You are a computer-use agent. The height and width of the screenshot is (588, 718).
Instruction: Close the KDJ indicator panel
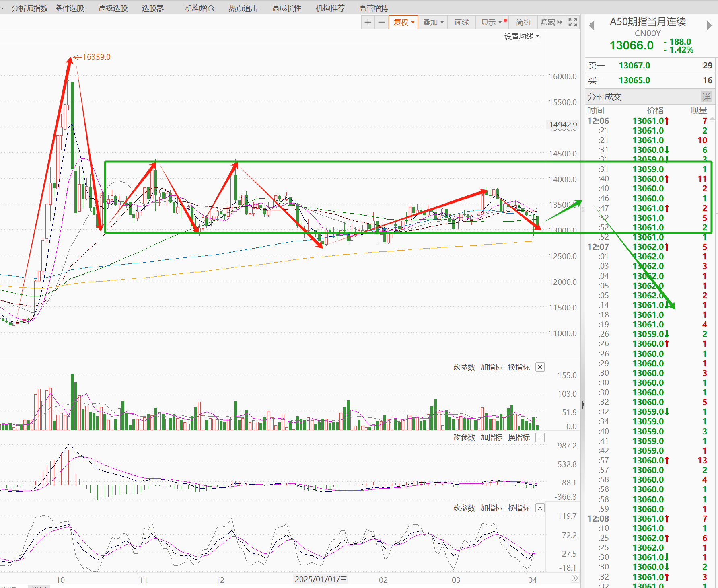(540, 508)
